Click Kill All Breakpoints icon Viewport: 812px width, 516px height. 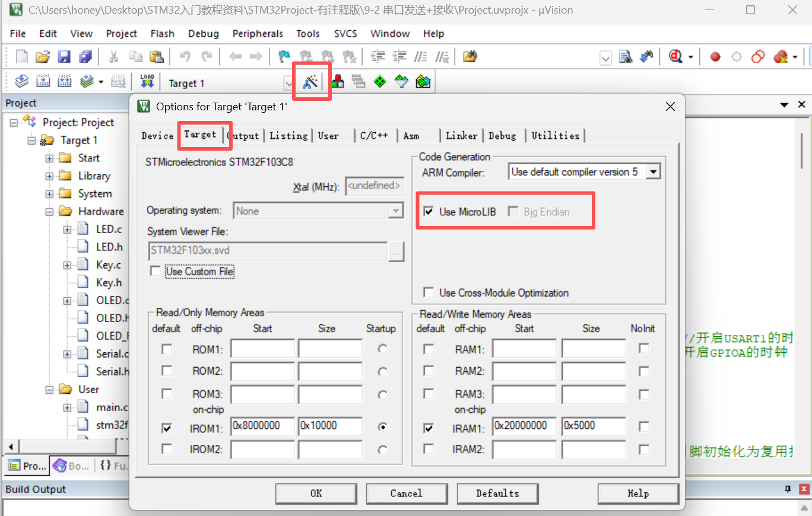click(781, 57)
